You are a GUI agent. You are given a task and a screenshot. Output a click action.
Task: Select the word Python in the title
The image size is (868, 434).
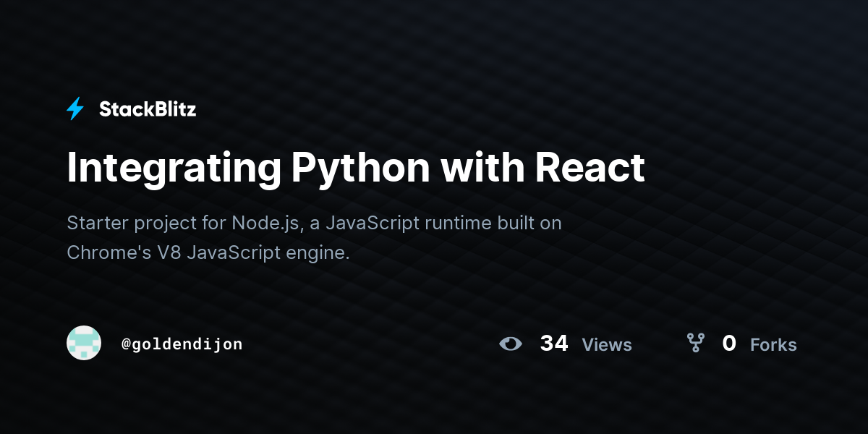pos(360,168)
